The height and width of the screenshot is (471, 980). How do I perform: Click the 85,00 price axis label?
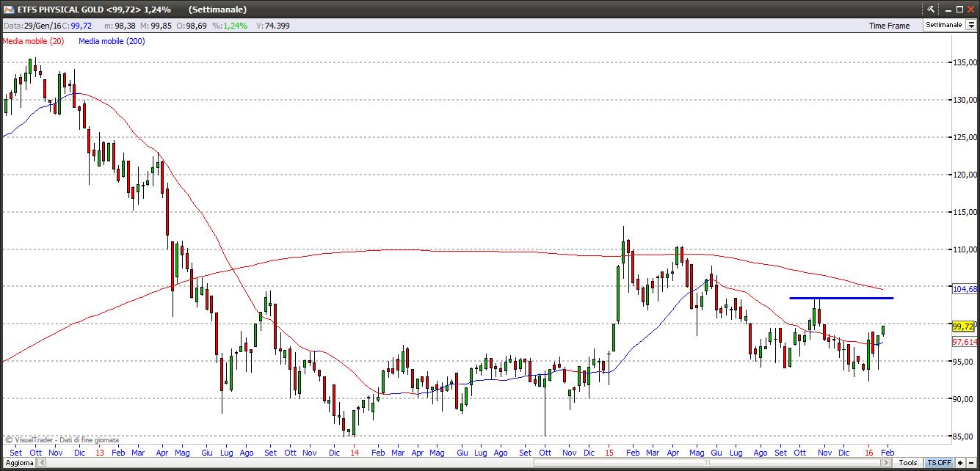965,437
